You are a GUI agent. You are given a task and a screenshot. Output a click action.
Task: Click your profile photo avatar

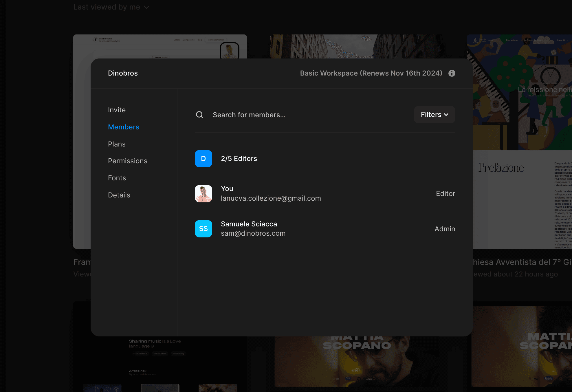click(203, 194)
